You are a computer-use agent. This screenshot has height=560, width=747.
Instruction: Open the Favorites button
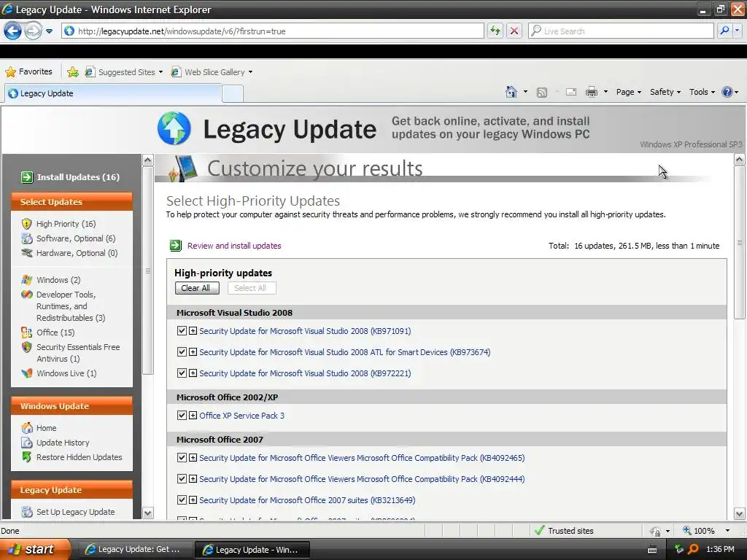[x=28, y=71]
